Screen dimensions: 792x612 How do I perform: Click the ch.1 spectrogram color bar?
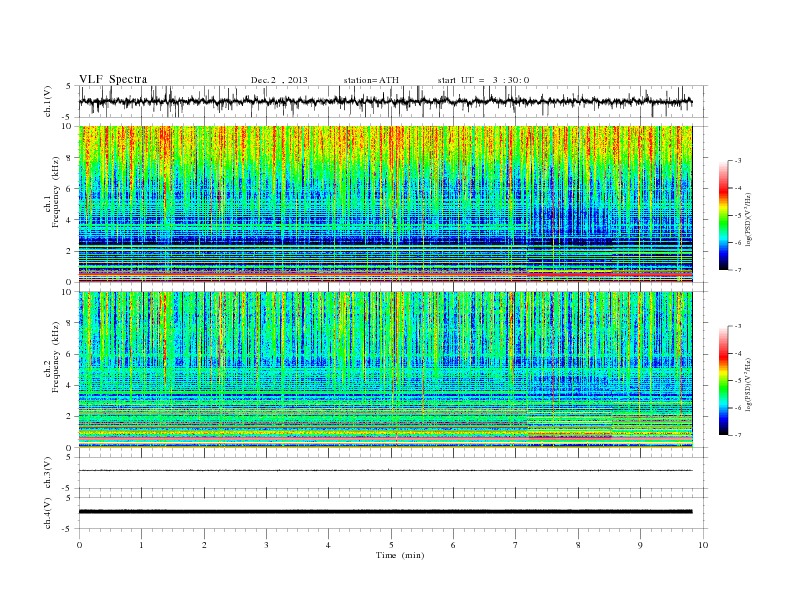(724, 215)
